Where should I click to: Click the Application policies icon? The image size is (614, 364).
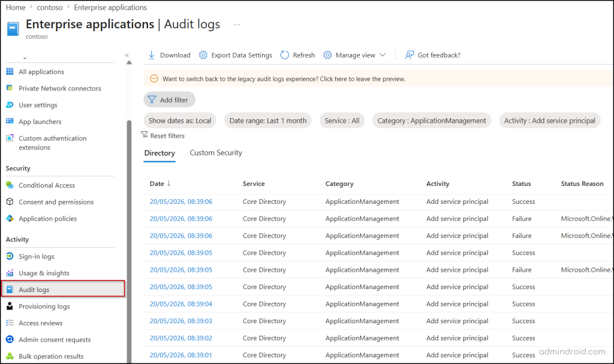[10, 218]
